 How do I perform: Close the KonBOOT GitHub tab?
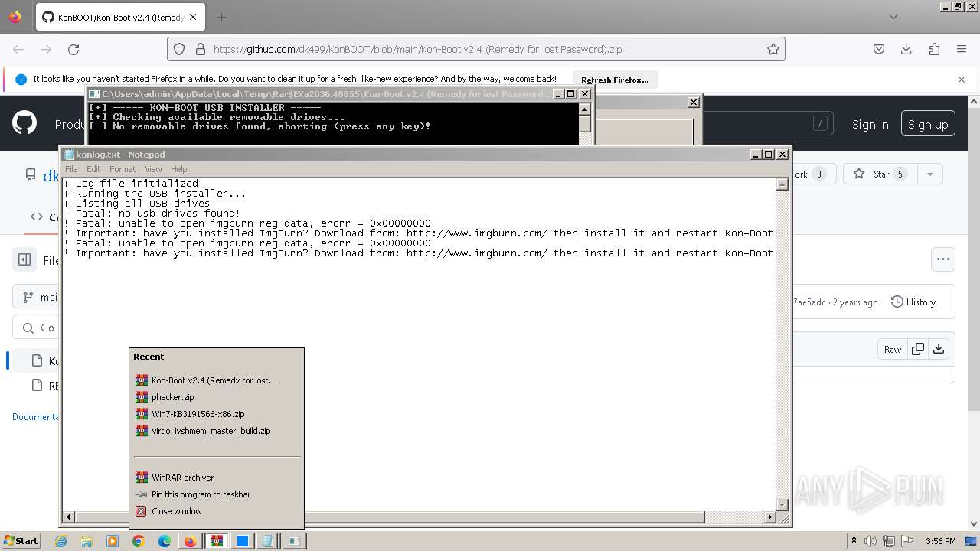click(x=193, y=17)
